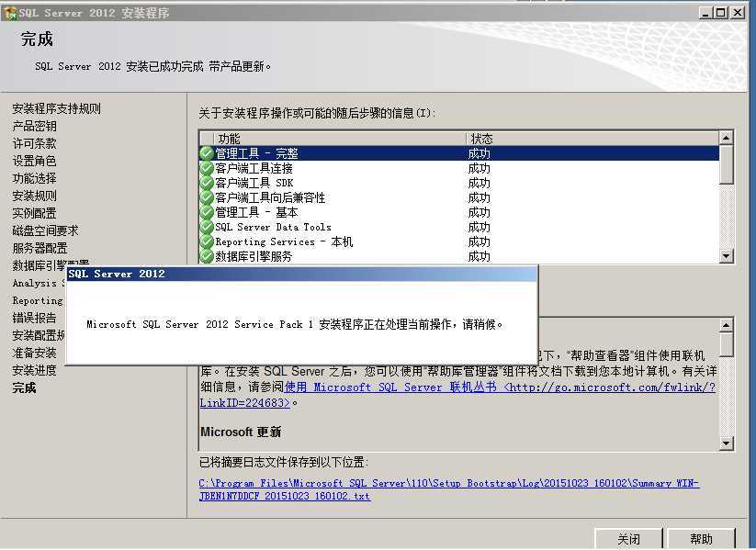Click up arrow of details pane scrollbar
The height and width of the screenshot is (550, 756).
[726, 325]
